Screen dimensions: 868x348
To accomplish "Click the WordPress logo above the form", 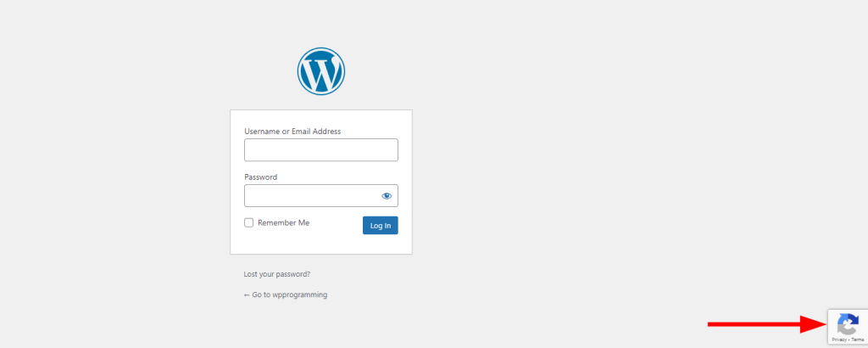I will 321,70.
